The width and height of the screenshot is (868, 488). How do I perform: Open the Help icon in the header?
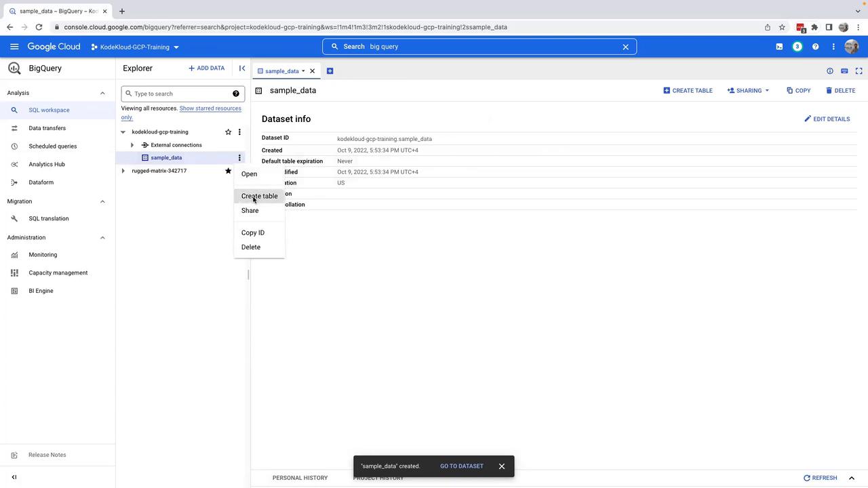(816, 47)
